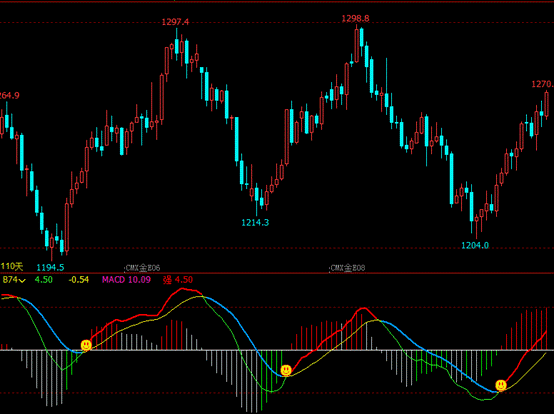554x414 pixels.
Task: Click the red 强 4.50 indicator label
Action: (x=178, y=280)
